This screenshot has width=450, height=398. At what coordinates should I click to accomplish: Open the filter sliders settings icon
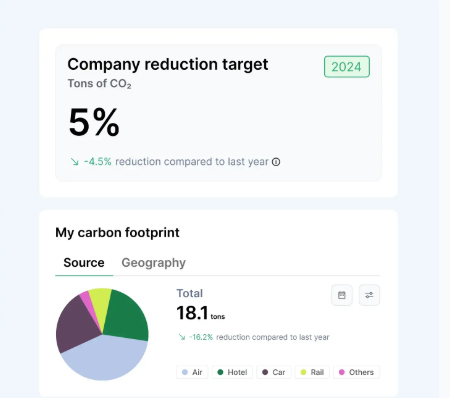[x=369, y=295]
